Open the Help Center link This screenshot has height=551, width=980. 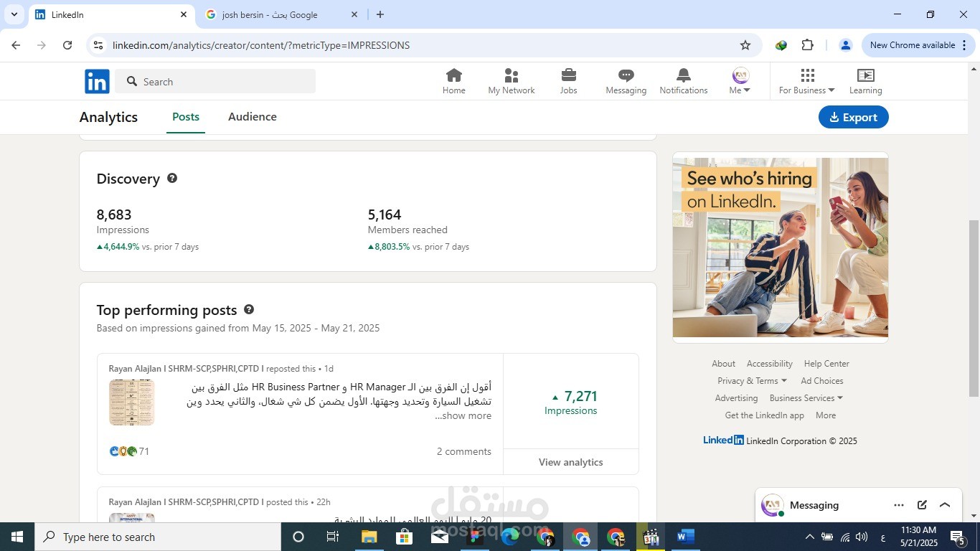[x=826, y=364]
